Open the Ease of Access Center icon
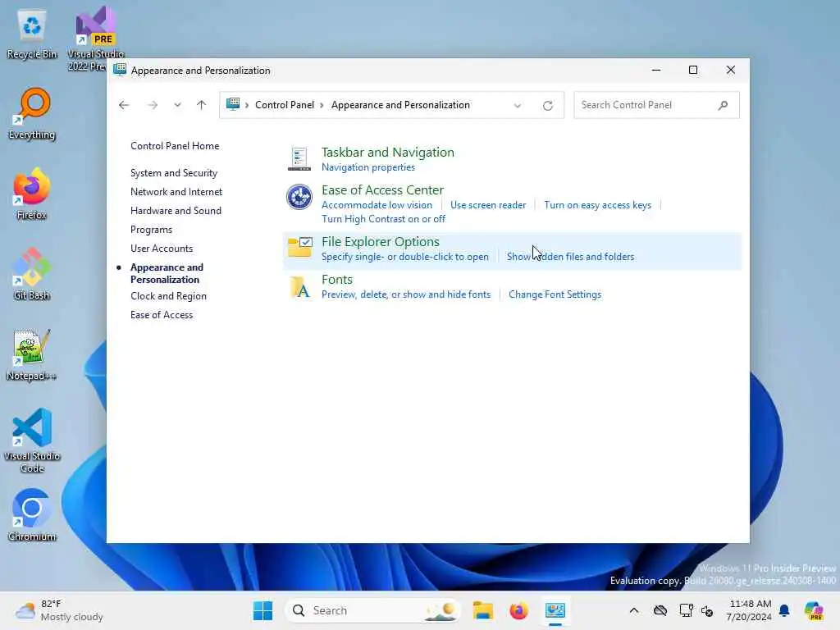This screenshot has width=840, height=630. 299,197
